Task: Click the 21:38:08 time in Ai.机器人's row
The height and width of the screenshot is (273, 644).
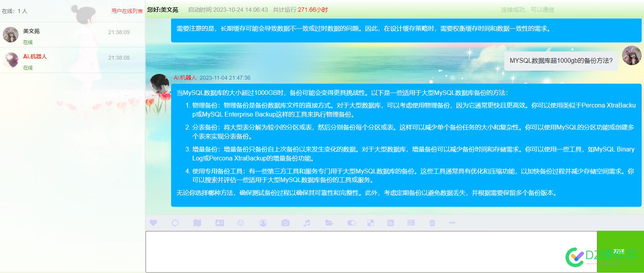Action: click(119, 58)
